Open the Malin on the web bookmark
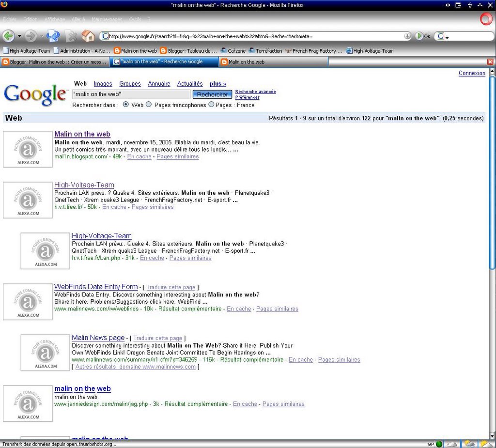The width and height of the screenshot is (496, 448). tap(136, 51)
